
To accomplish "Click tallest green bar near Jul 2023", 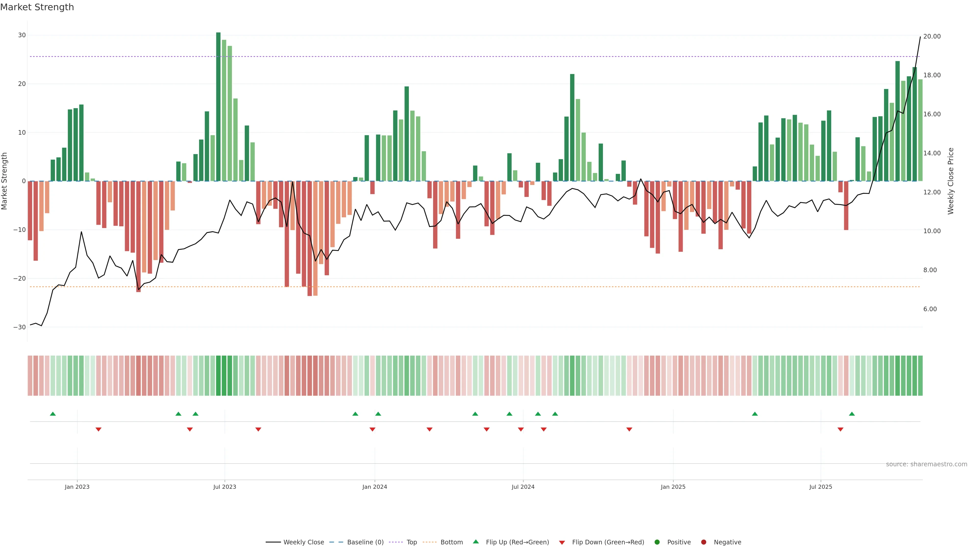I will (218, 106).
